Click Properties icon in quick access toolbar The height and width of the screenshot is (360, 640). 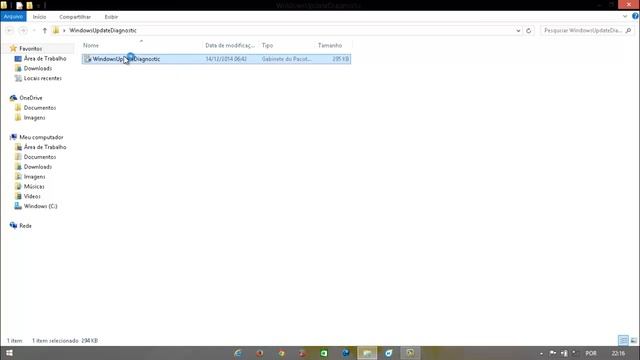click(x=19, y=6)
